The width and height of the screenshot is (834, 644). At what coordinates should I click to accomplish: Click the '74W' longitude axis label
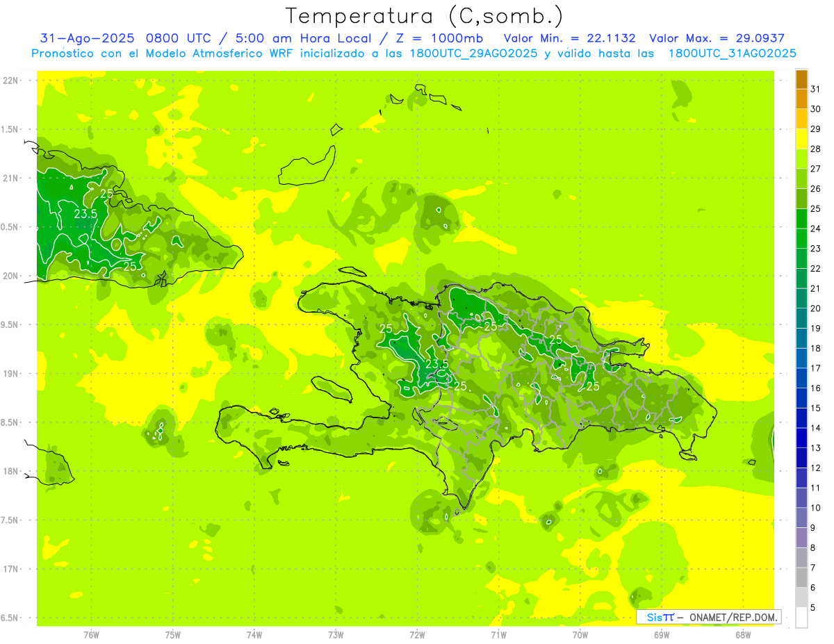pos(254,635)
